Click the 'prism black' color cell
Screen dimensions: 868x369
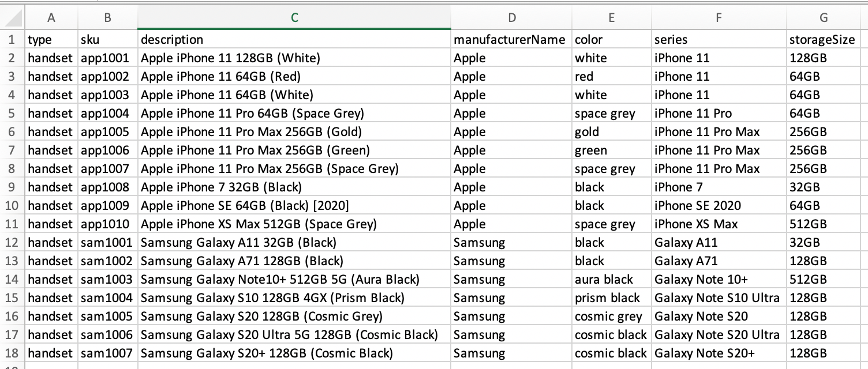612,298
